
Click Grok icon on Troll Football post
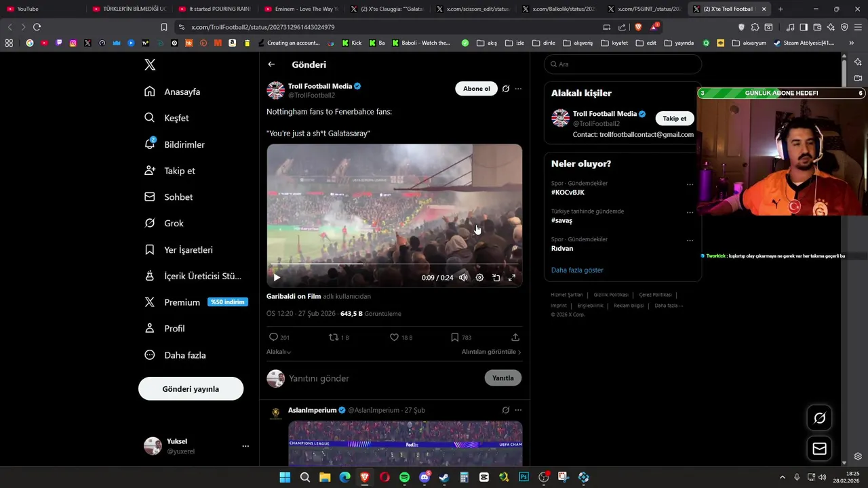coord(506,89)
